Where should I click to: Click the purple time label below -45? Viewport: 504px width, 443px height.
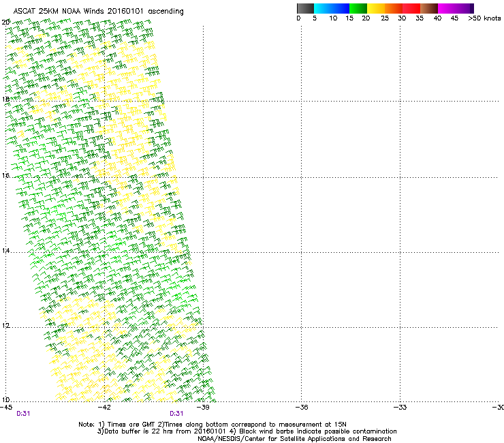(23, 414)
